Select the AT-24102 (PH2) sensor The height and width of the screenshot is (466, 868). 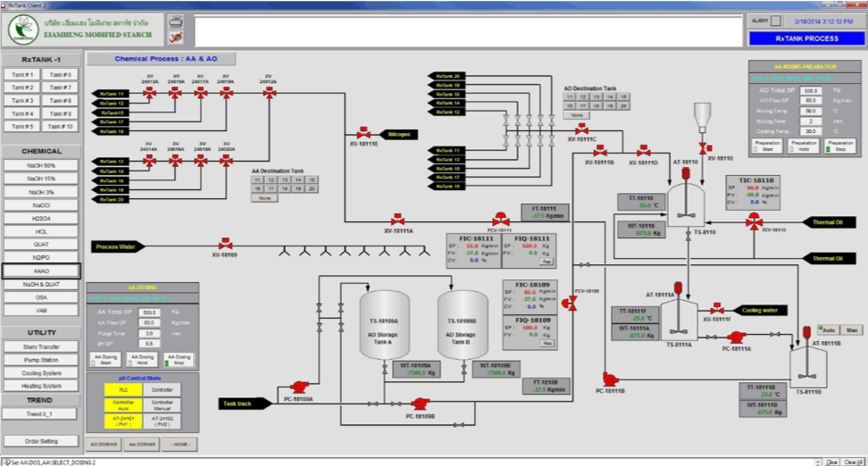coord(163,421)
